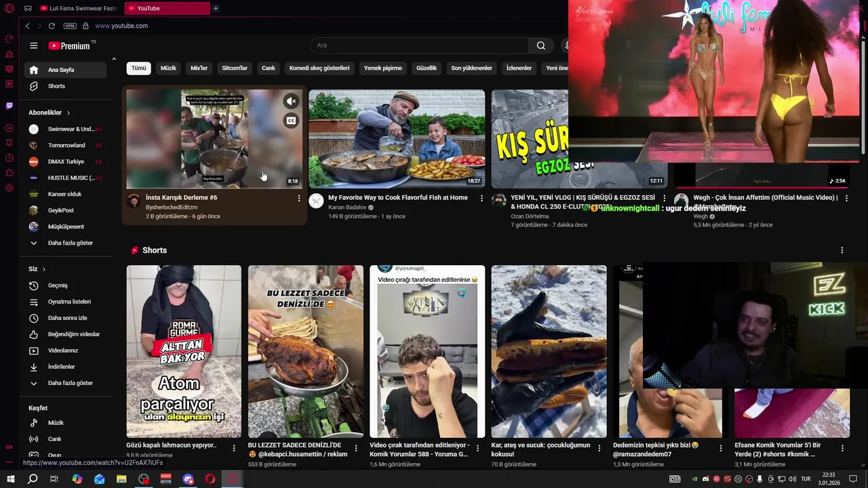
Task: Open the Opera GX menu logo
Action: point(9,8)
